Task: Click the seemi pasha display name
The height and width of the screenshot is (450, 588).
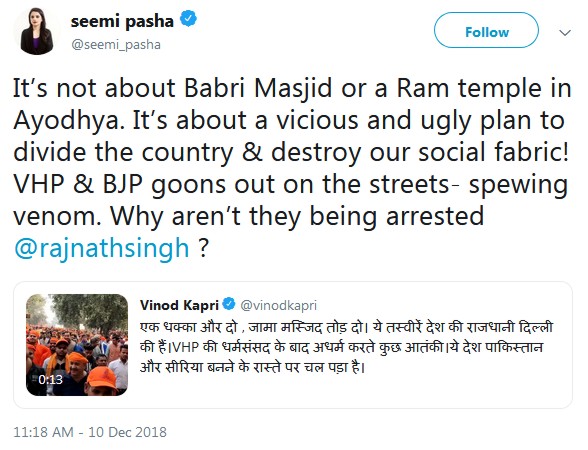Action: [x=122, y=21]
